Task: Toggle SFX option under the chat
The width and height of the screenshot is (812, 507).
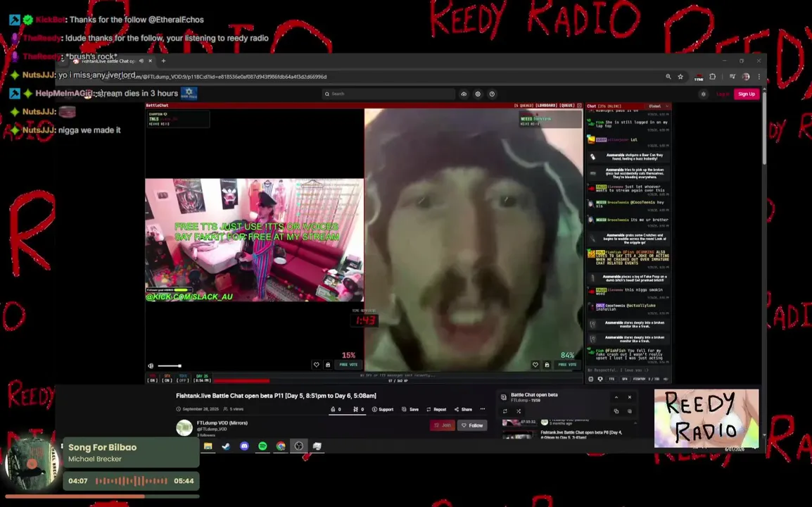Action: coord(624,379)
